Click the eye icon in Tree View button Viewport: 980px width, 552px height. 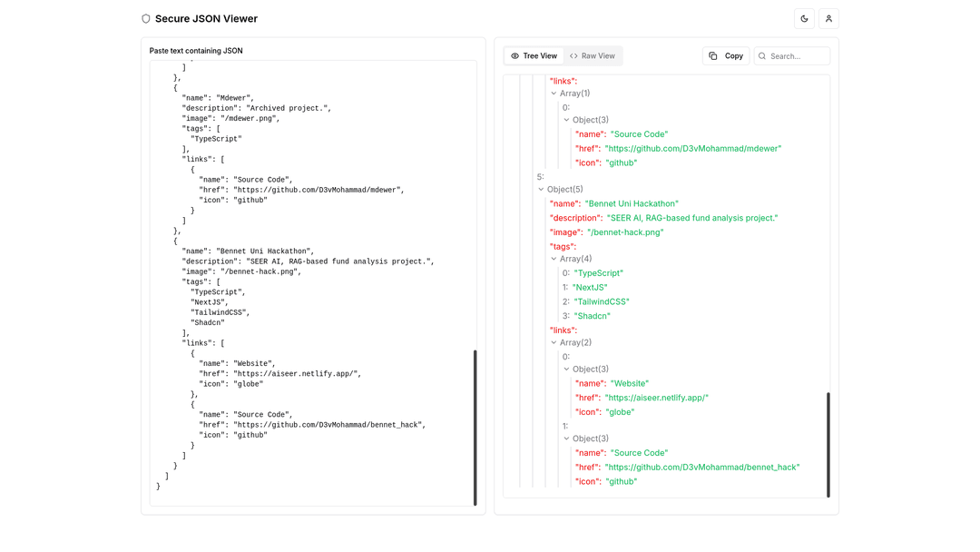[x=514, y=55]
